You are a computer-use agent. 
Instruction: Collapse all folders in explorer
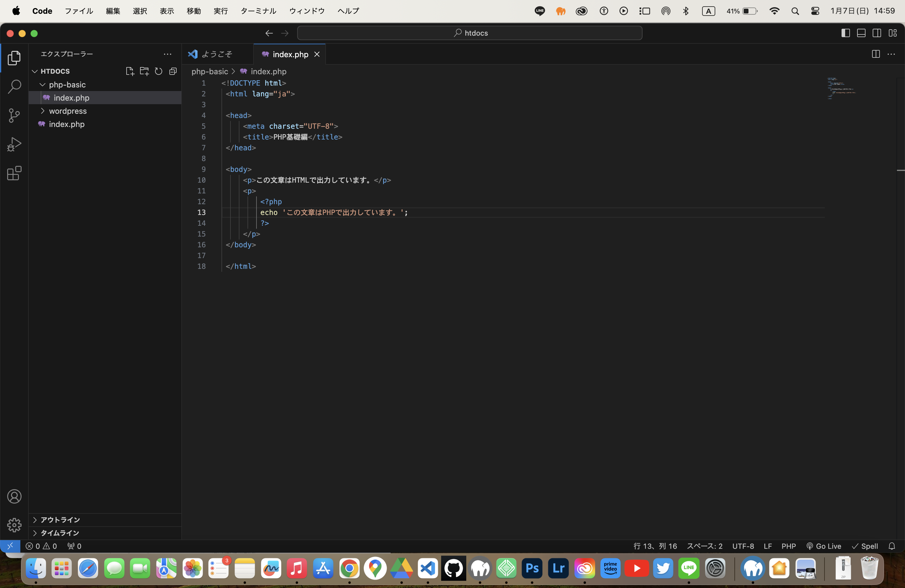point(173,71)
